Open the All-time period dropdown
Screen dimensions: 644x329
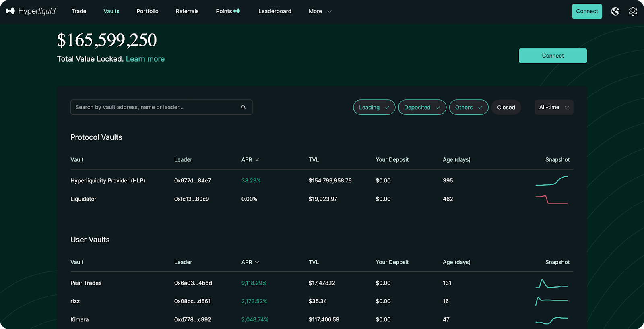(x=554, y=107)
